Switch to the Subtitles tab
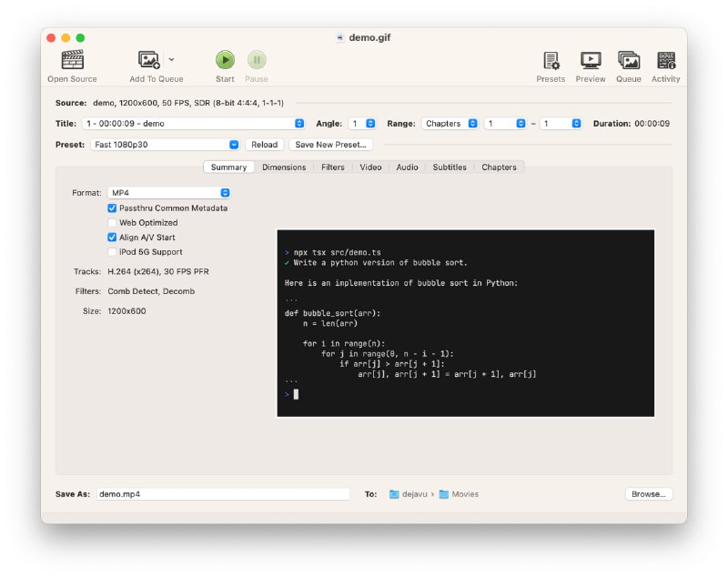 click(450, 167)
